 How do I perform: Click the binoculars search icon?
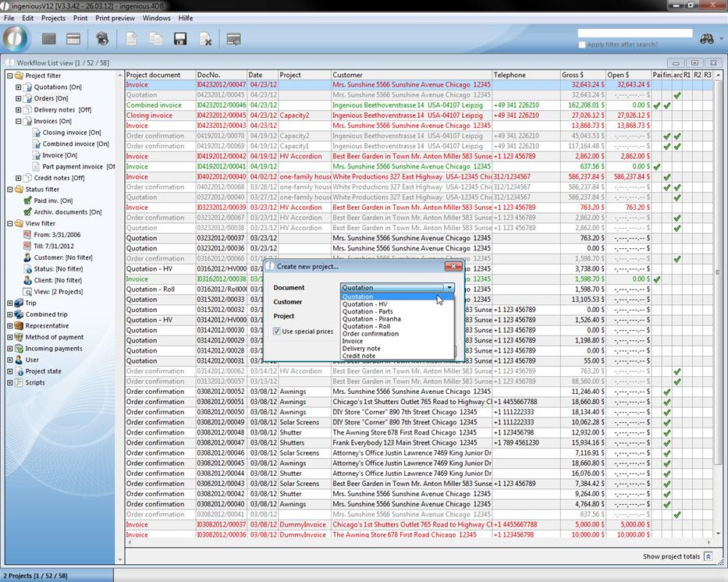[707, 38]
